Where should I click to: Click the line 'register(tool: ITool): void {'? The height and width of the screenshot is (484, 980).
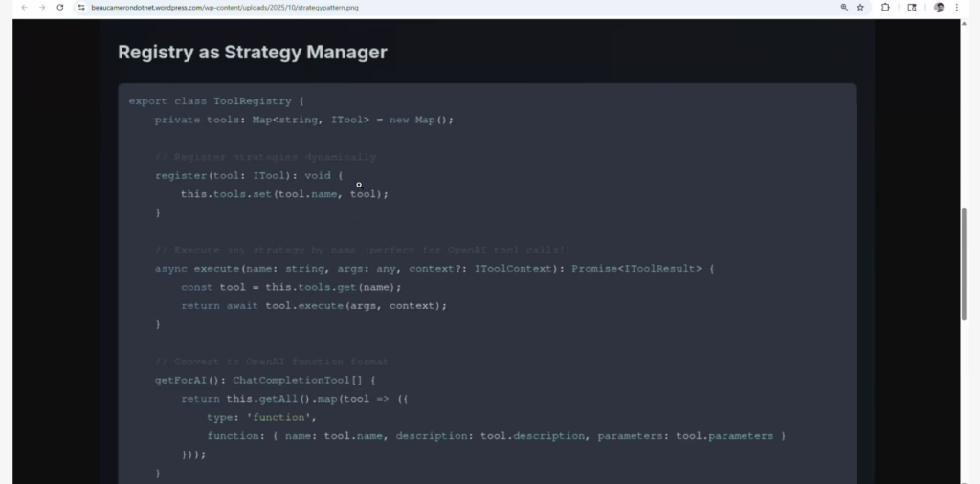click(x=249, y=175)
